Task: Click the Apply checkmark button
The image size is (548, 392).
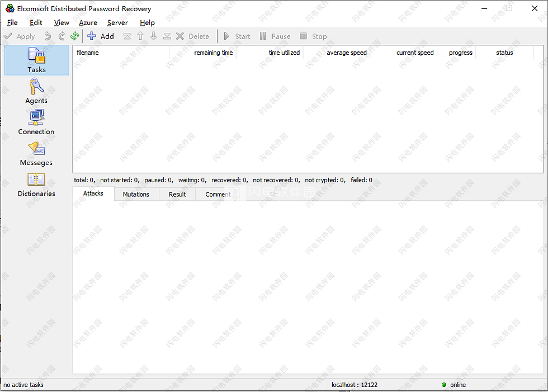Action: [19, 36]
